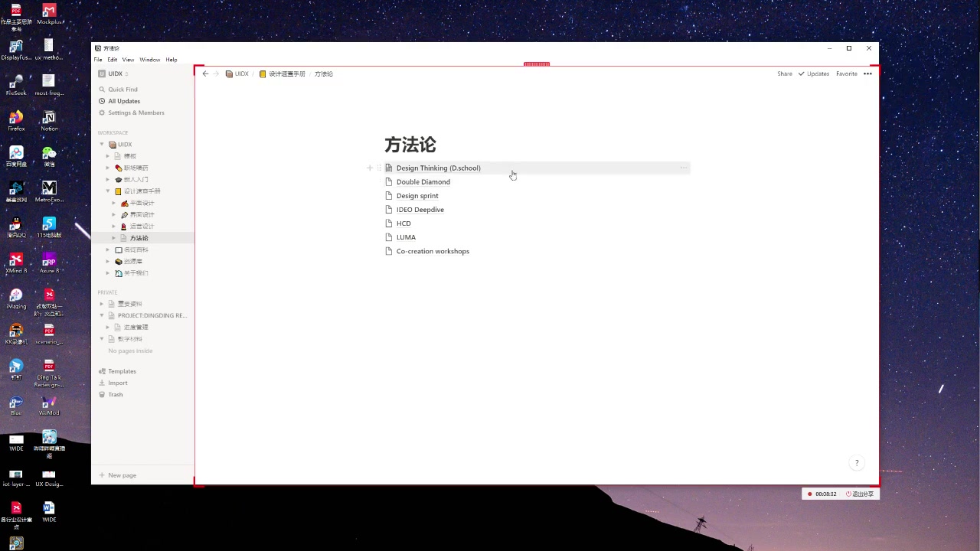Open the UIDX workspace switcher dropdown

115,73
